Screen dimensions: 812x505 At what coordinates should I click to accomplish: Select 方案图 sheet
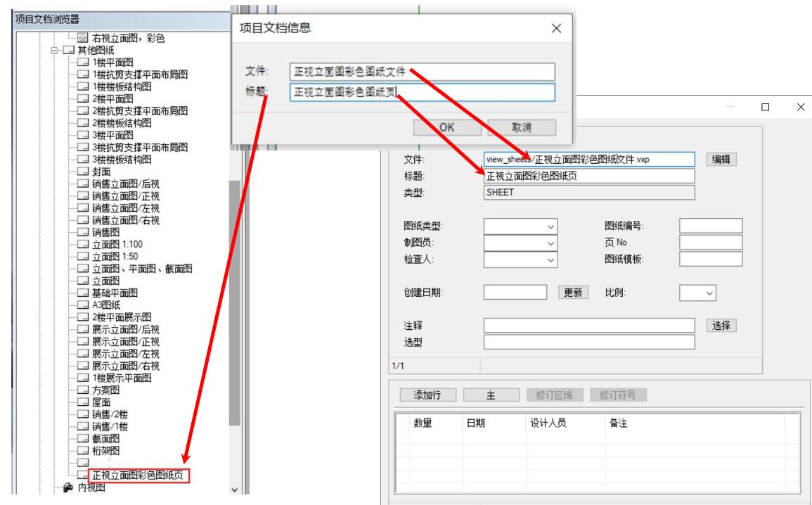105,390
